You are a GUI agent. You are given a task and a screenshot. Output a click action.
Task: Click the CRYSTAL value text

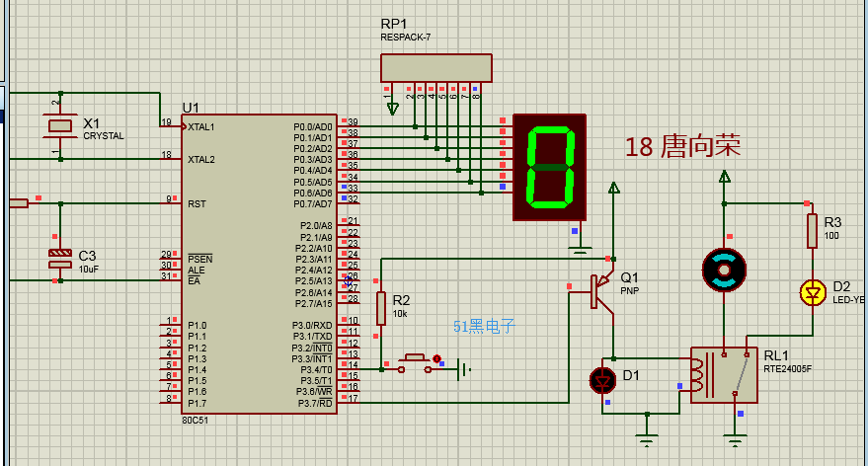[104, 135]
